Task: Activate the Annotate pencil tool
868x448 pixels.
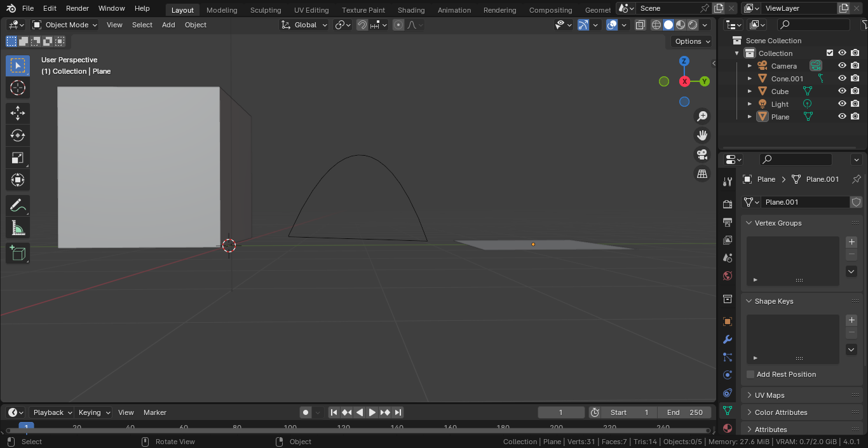Action: pyautogui.click(x=18, y=206)
